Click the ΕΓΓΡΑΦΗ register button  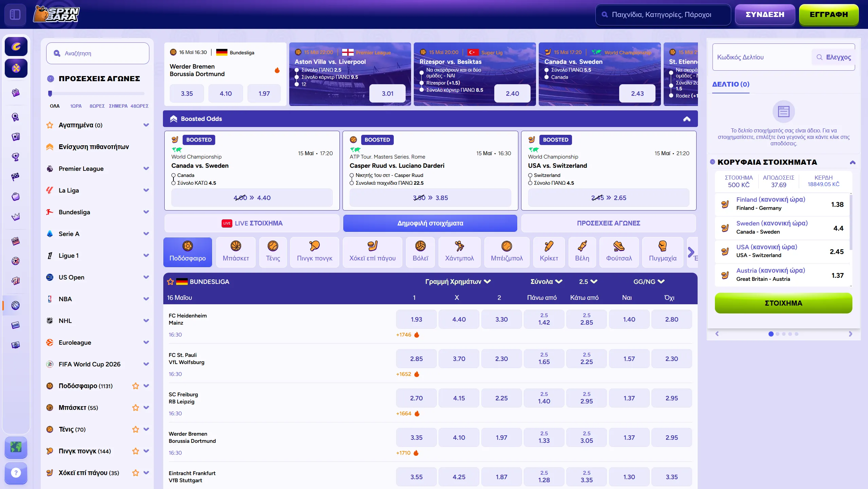pyautogui.click(x=829, y=15)
